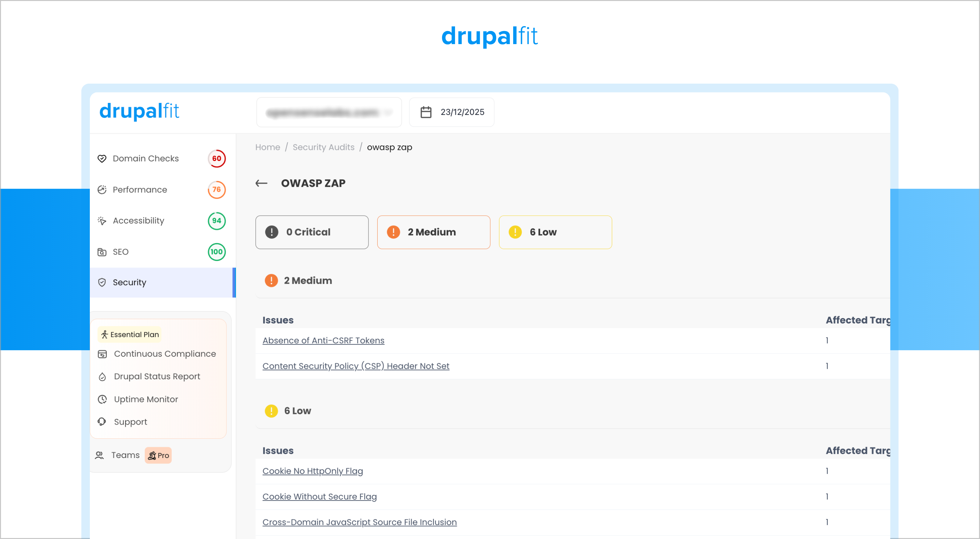
Task: Click the Continuous Compliance icon
Action: (x=102, y=354)
